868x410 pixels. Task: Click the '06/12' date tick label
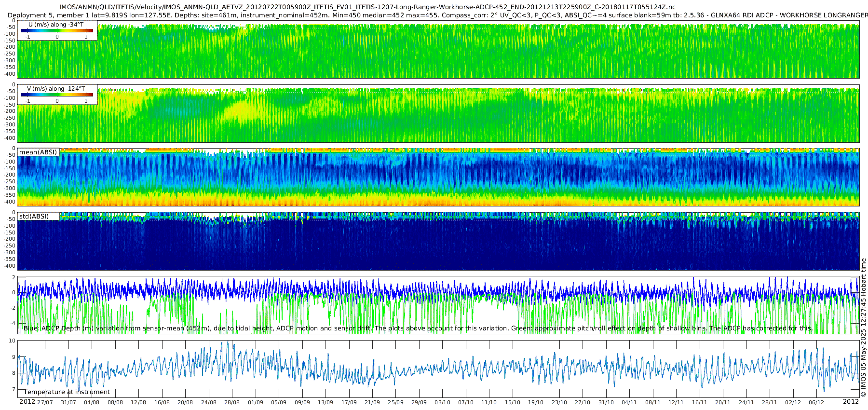pyautogui.click(x=816, y=402)
